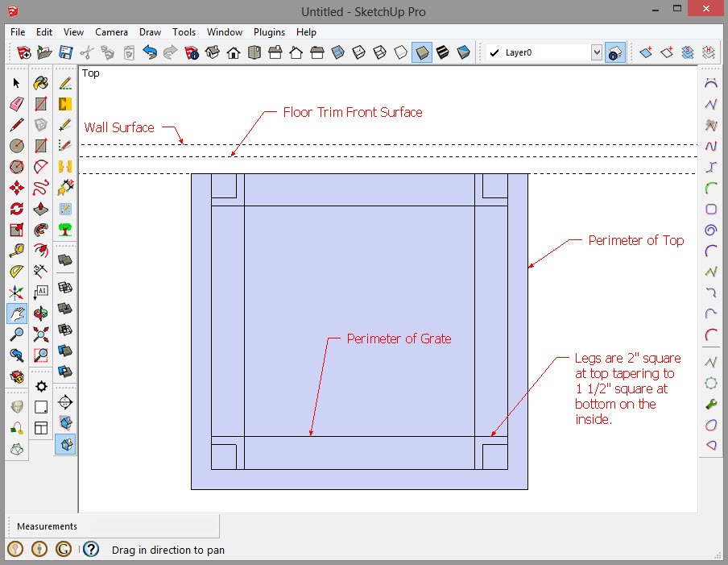The image size is (728, 565).
Task: Toggle X-Ray face style
Action: 338,53
